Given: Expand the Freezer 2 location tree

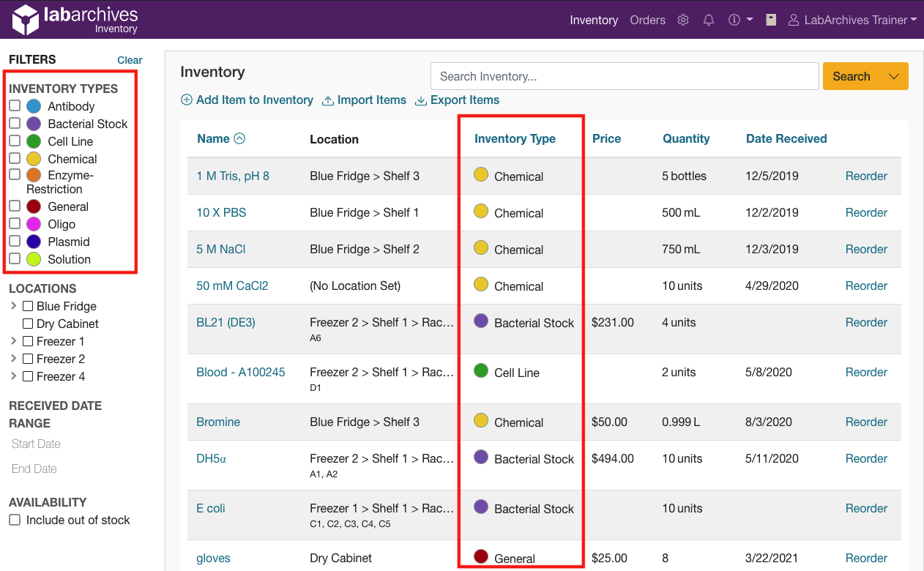Looking at the screenshot, I should tap(12, 359).
